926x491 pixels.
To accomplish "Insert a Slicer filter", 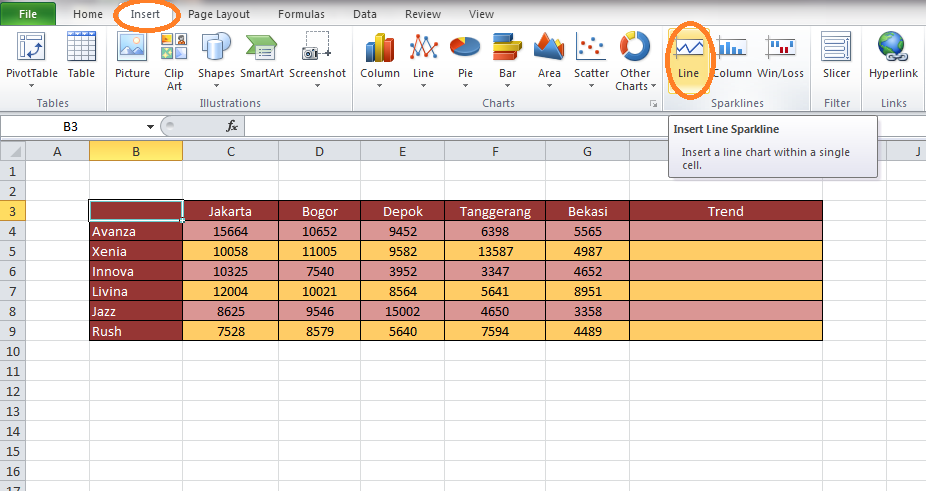I will coord(836,56).
